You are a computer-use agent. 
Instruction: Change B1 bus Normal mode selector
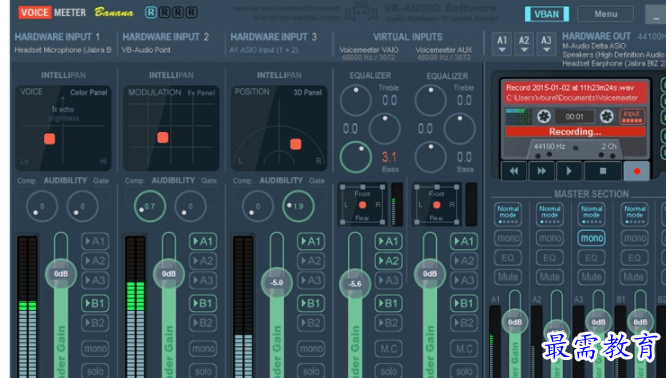635,214
